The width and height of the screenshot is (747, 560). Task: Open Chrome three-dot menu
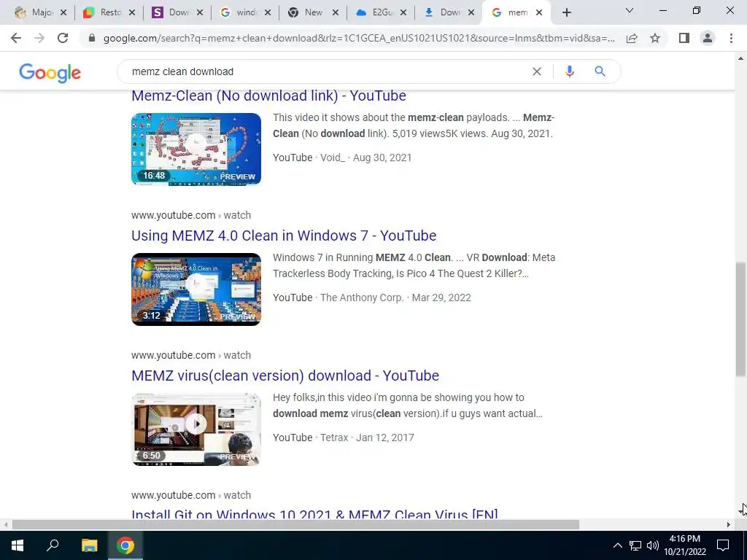click(x=731, y=38)
